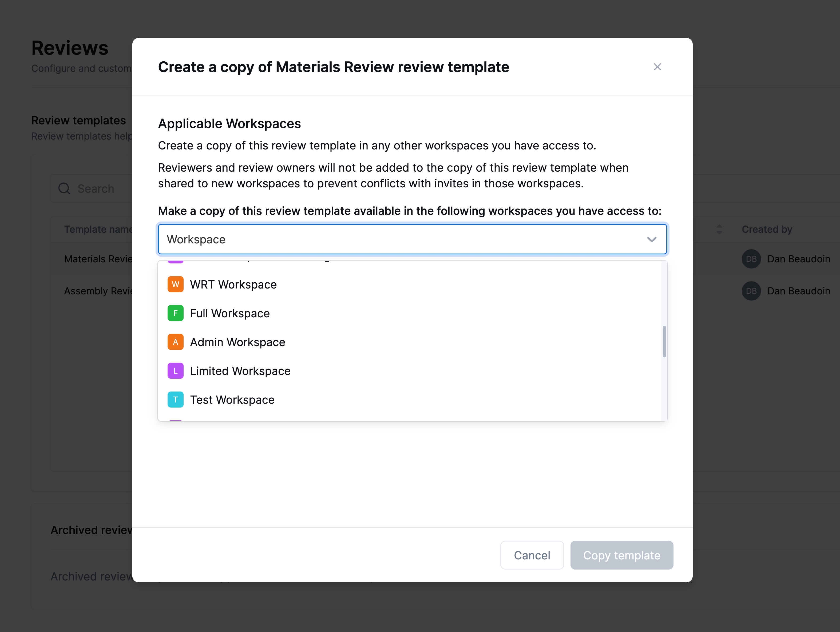The height and width of the screenshot is (632, 840).
Task: Cancel the copy template dialog
Action: [x=532, y=555]
